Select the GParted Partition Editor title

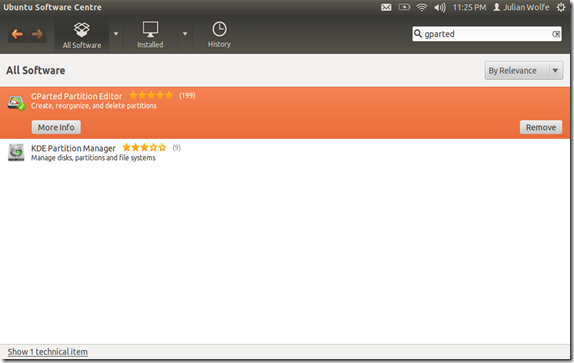point(77,96)
